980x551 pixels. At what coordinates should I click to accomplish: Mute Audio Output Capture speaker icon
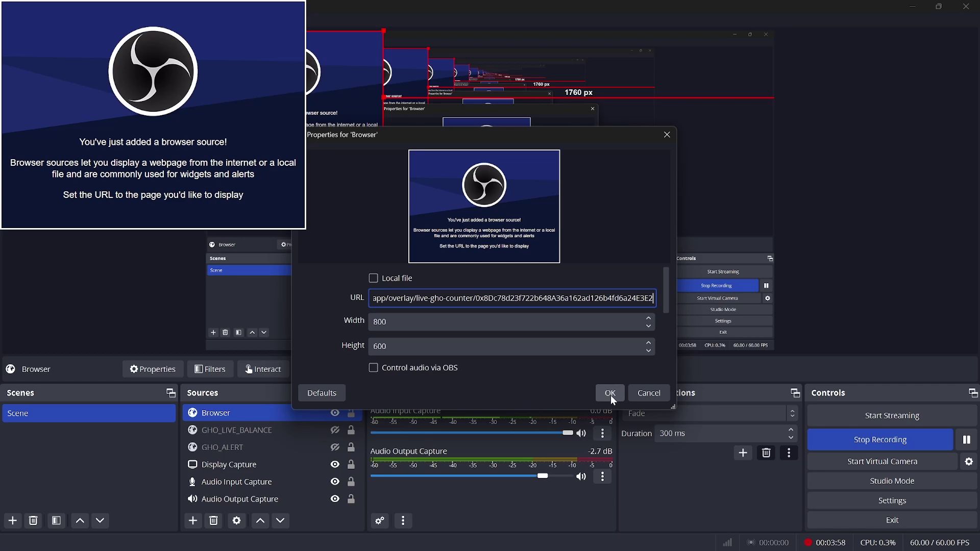coord(581,477)
